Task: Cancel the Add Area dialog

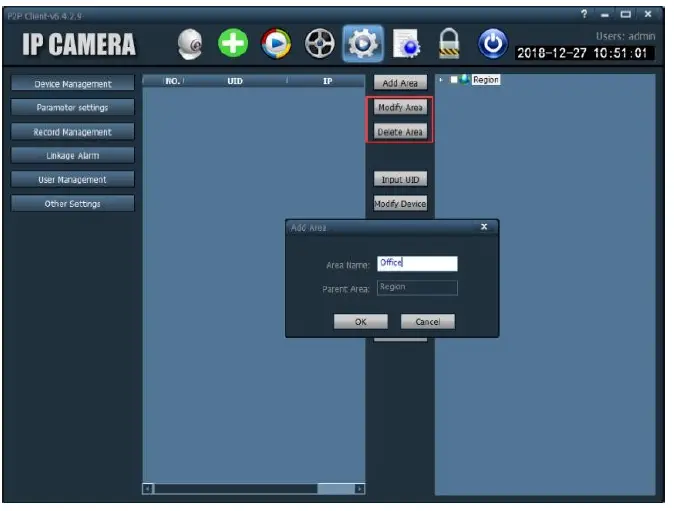Action: (428, 321)
